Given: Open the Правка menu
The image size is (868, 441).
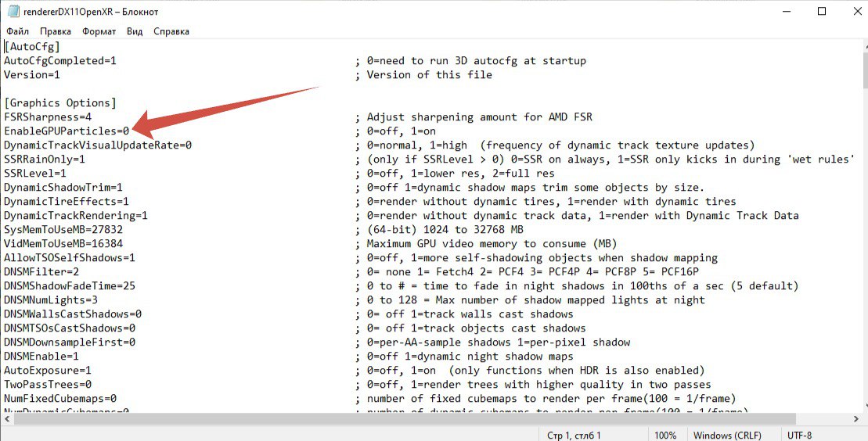Looking at the screenshot, I should tap(56, 31).
